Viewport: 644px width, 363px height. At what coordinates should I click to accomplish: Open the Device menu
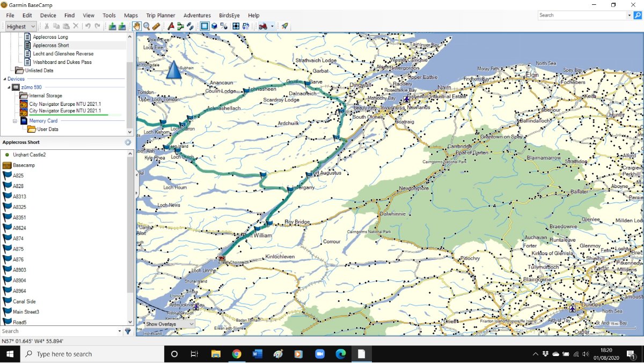point(48,16)
